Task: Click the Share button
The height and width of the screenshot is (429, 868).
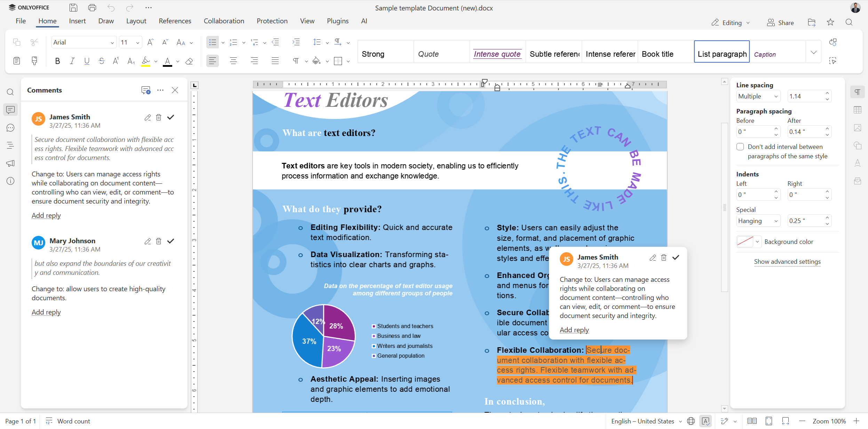Action: click(x=781, y=23)
